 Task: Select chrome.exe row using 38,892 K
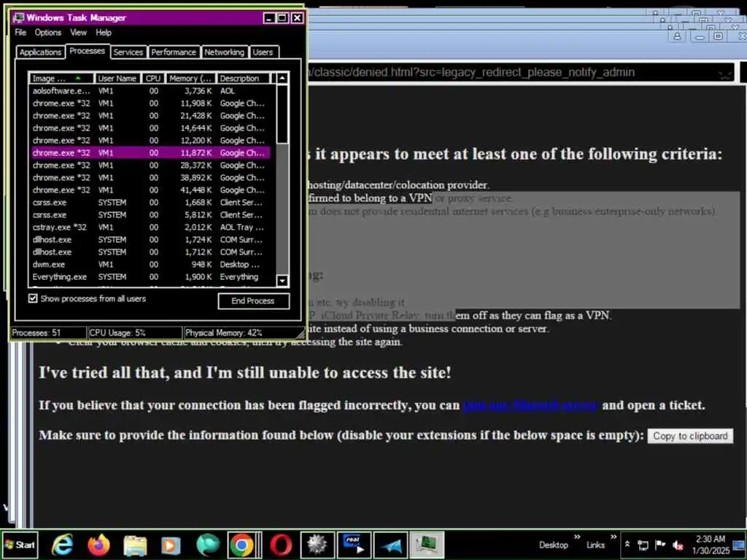coord(150,178)
